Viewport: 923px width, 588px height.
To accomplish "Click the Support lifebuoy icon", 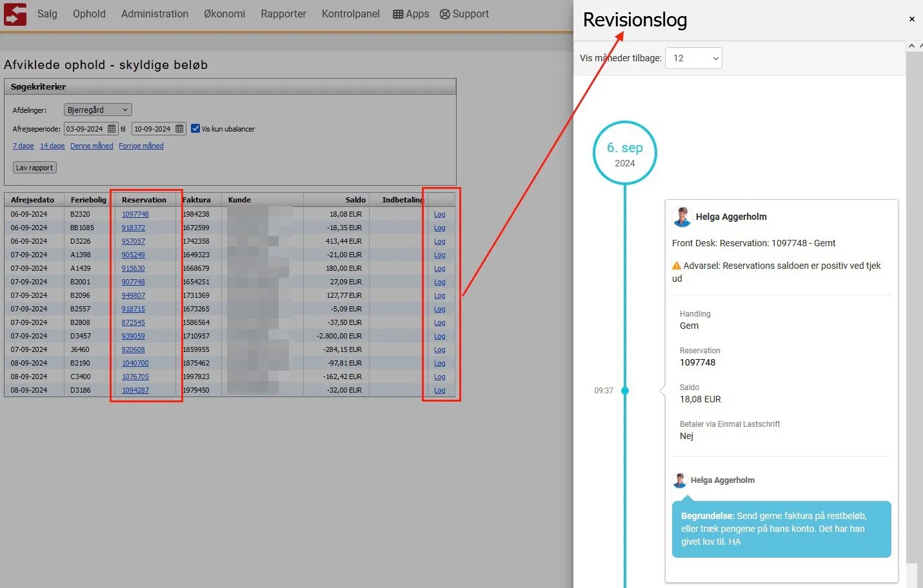I will pos(445,14).
